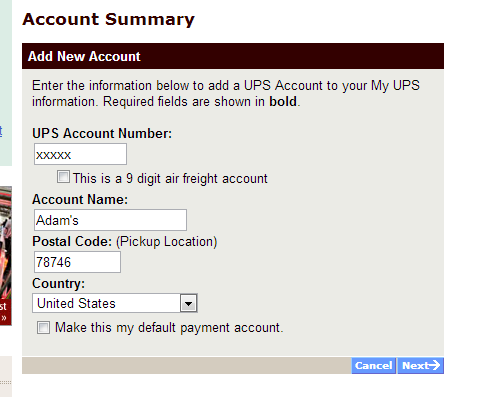Click the Add New Account header bar

pos(233,56)
